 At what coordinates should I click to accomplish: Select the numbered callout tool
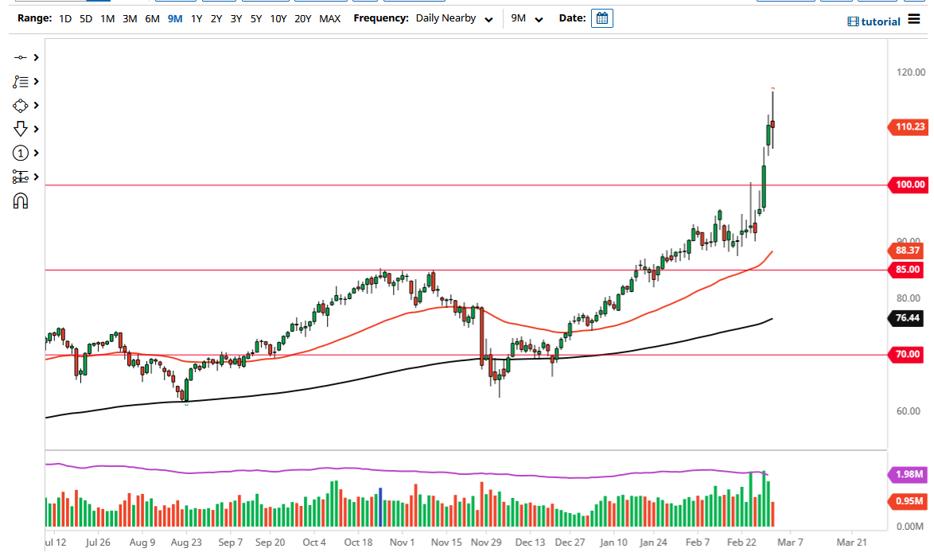click(20, 153)
